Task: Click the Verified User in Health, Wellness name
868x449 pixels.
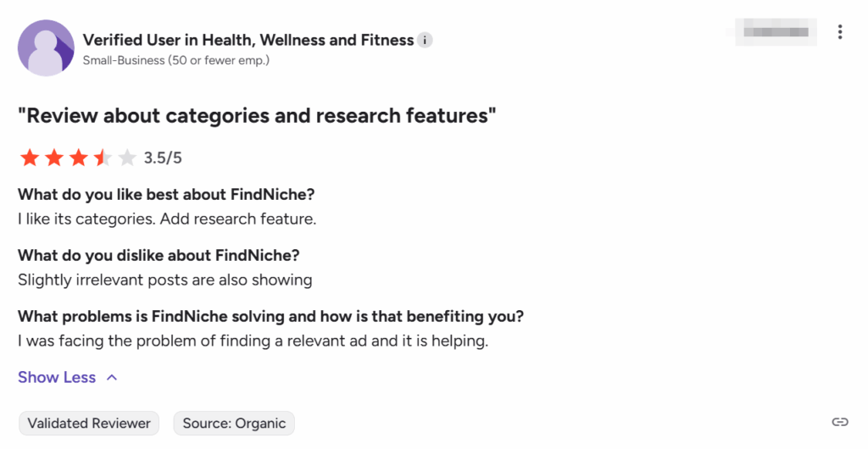Action: coord(248,40)
